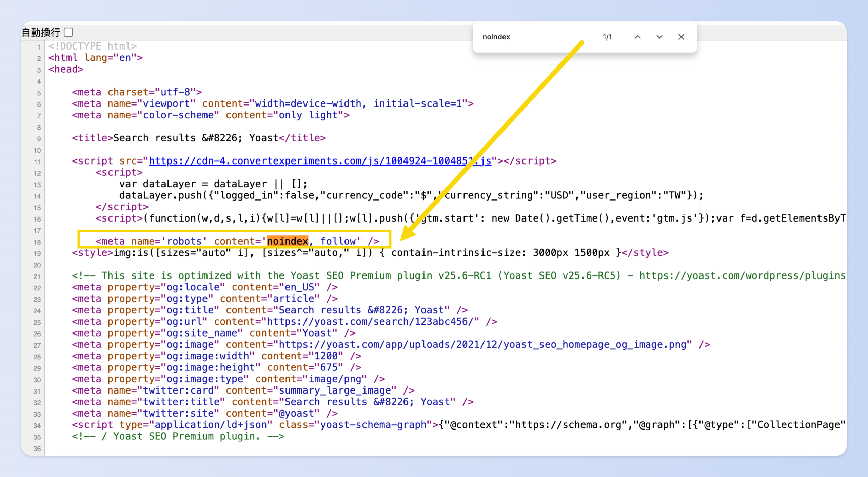Click the highlighted noindex match text

[x=288, y=241]
